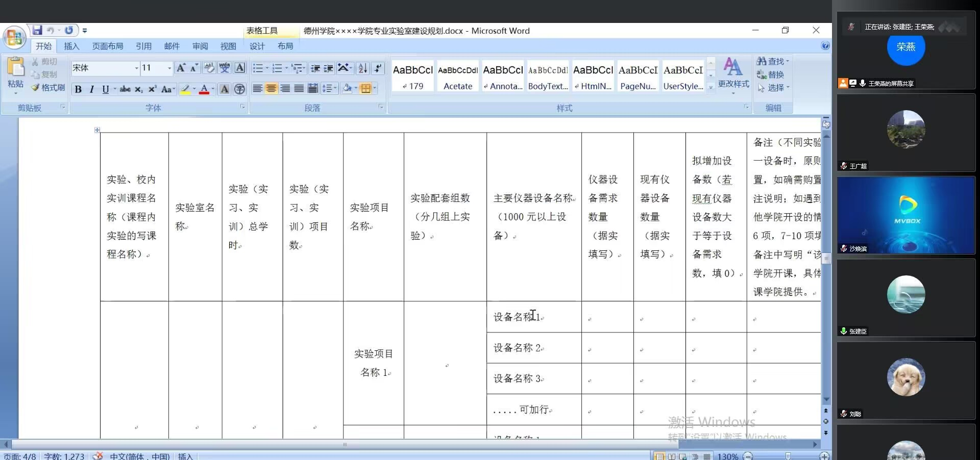Image resolution: width=980 pixels, height=460 pixels.
Task: Open the multilevel list menu
Action: [299, 68]
